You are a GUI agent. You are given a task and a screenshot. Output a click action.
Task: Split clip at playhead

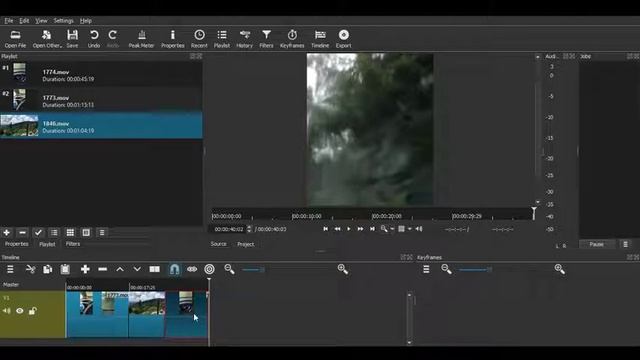click(155, 269)
